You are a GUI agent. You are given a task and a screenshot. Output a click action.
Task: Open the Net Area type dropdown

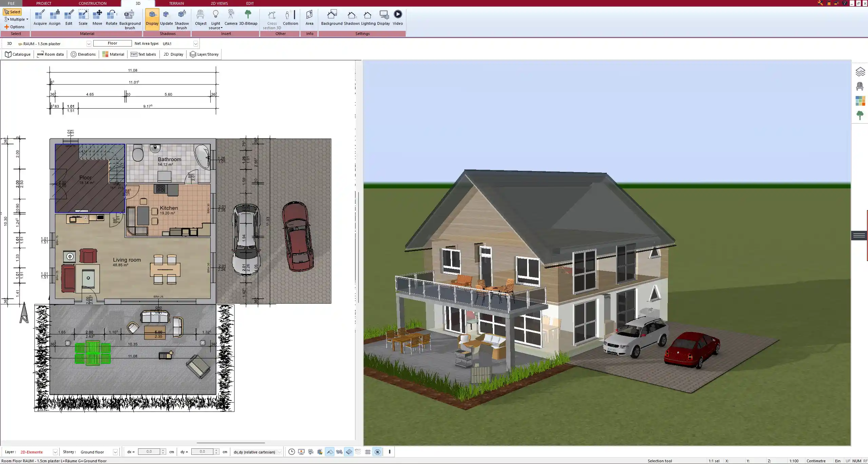click(196, 43)
